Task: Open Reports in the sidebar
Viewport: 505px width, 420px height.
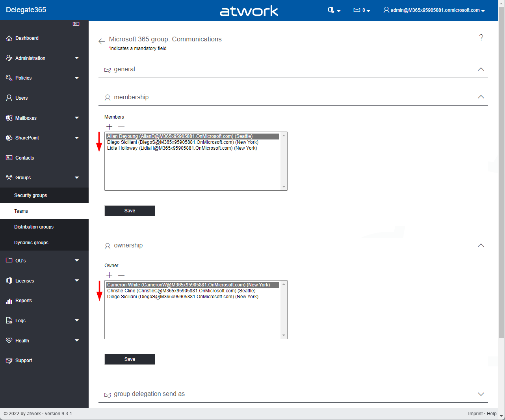Action: click(x=44, y=301)
